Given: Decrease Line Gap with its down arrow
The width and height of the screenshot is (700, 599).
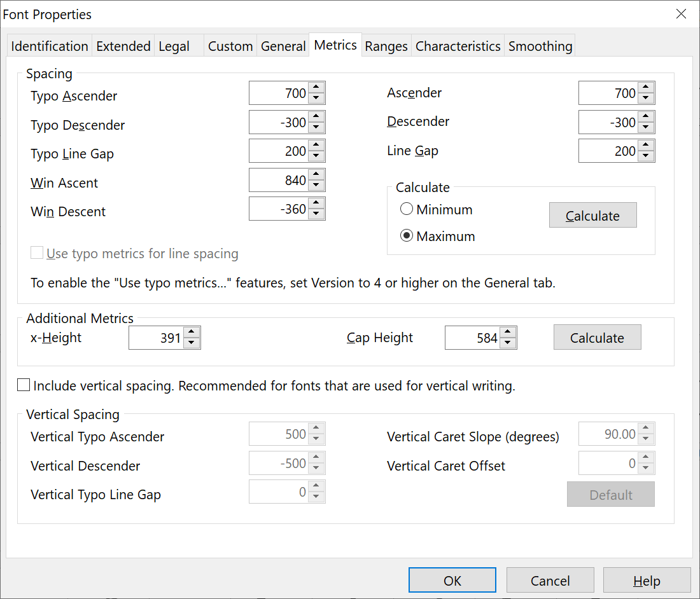Looking at the screenshot, I should click(x=647, y=156).
